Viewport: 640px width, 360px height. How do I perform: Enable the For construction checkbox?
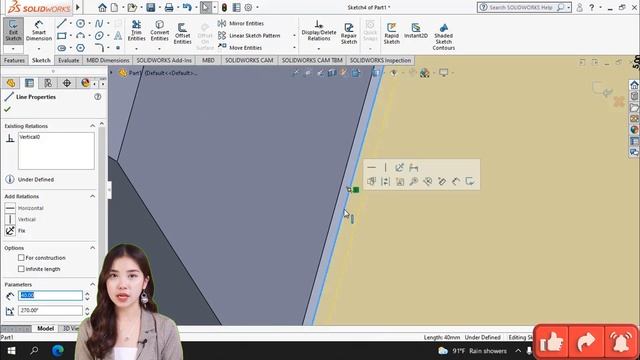coord(21,258)
